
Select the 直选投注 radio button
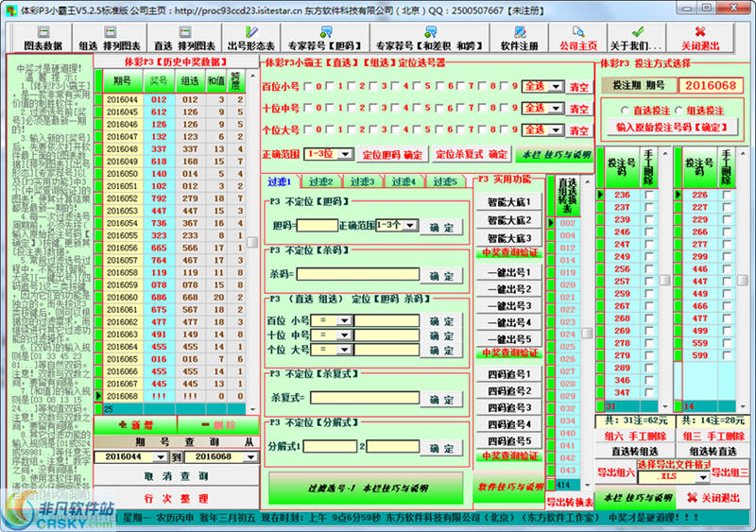pos(625,111)
